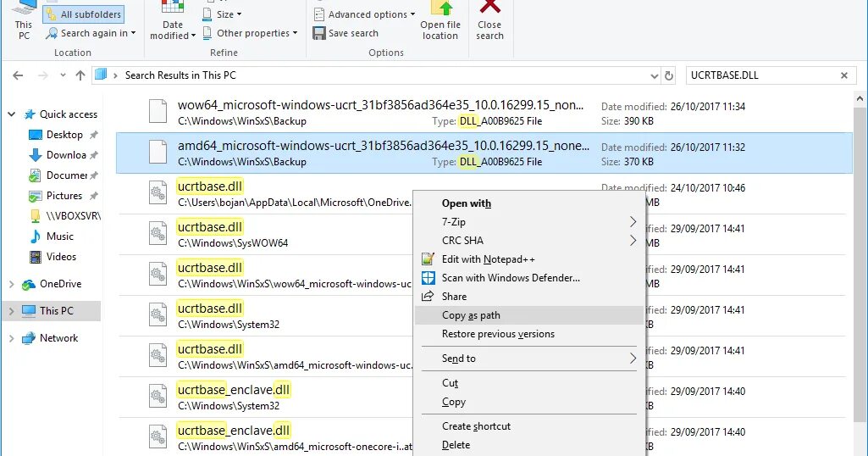Open the CRC SHA submenu
This screenshot has height=456, width=868.
(x=528, y=241)
